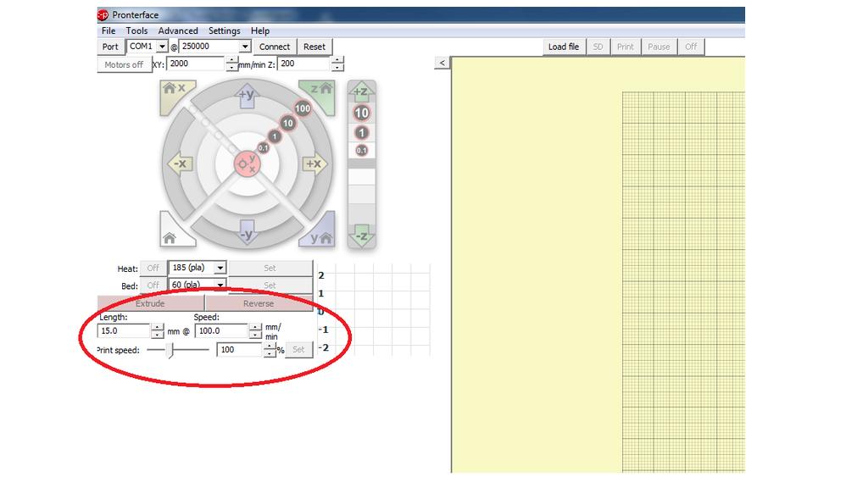868x488 pixels.
Task: Select 1 mm Z jog step
Action: click(361, 133)
